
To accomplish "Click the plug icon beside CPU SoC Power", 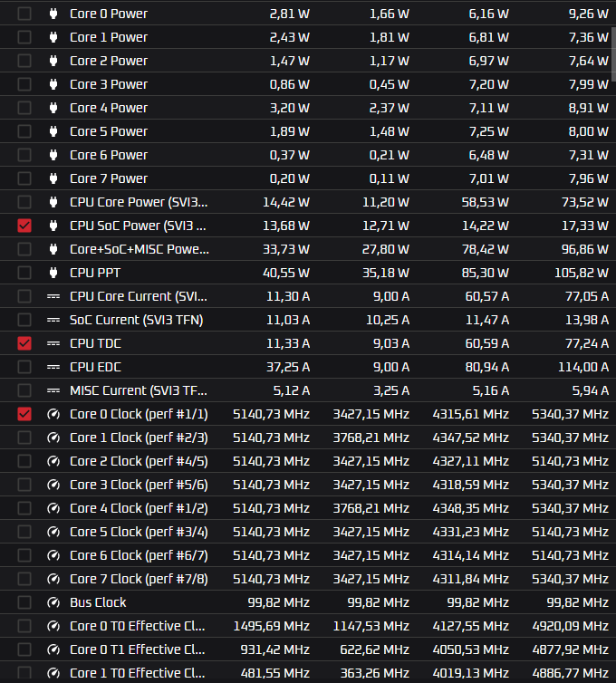I will coord(53,226).
